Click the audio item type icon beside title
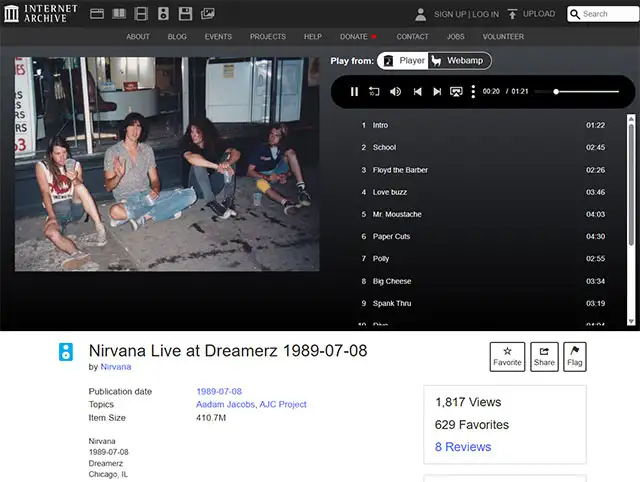This screenshot has height=482, width=640. (x=66, y=352)
